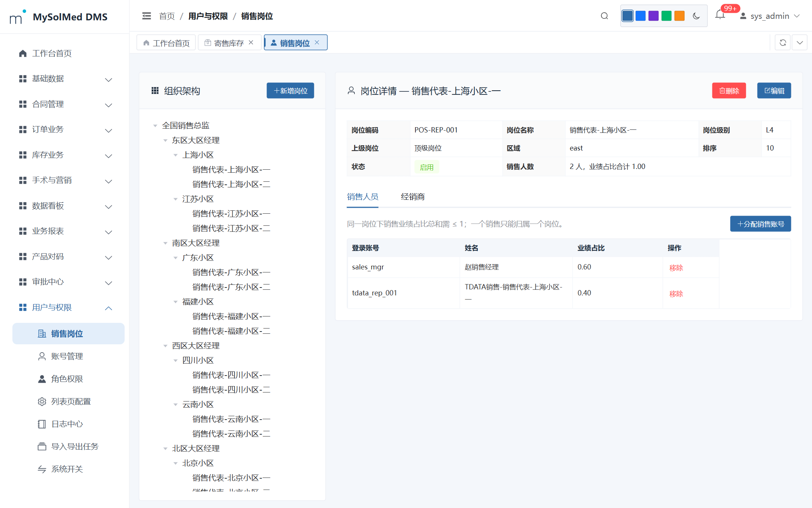Collapse 全国销售总监 tree node
This screenshot has height=508, width=812.
(155, 126)
